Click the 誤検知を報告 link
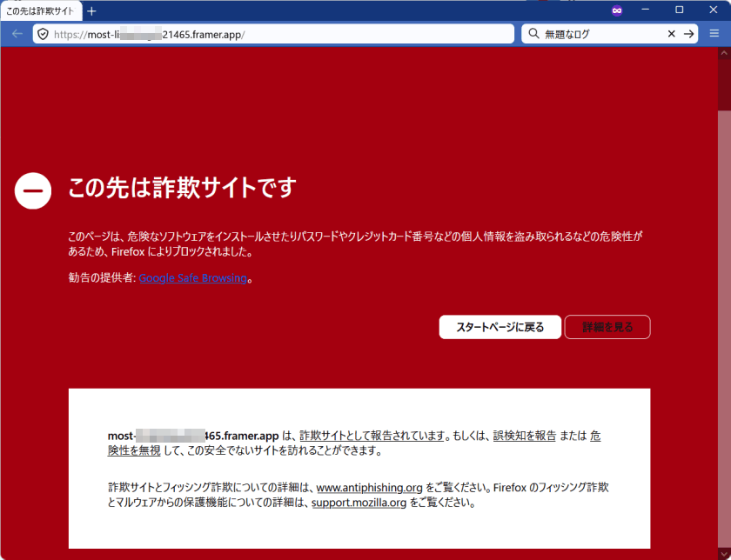 (525, 436)
